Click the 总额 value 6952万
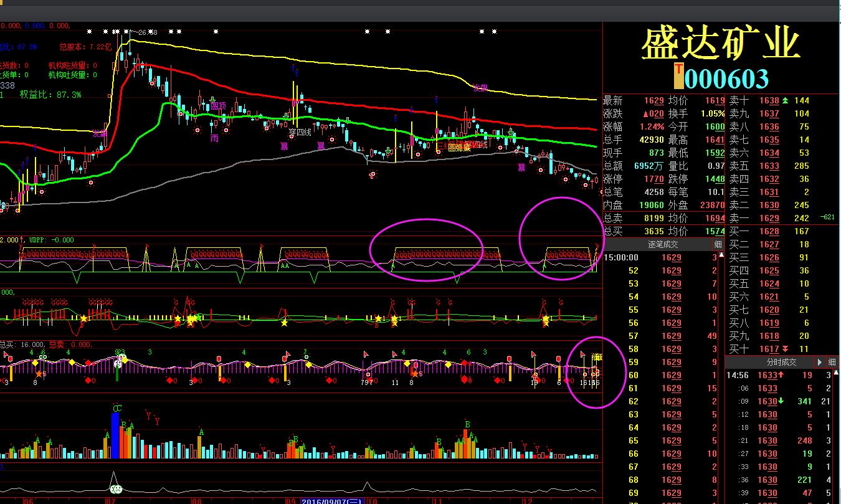Screen dimensions: 841x504 point(649,166)
